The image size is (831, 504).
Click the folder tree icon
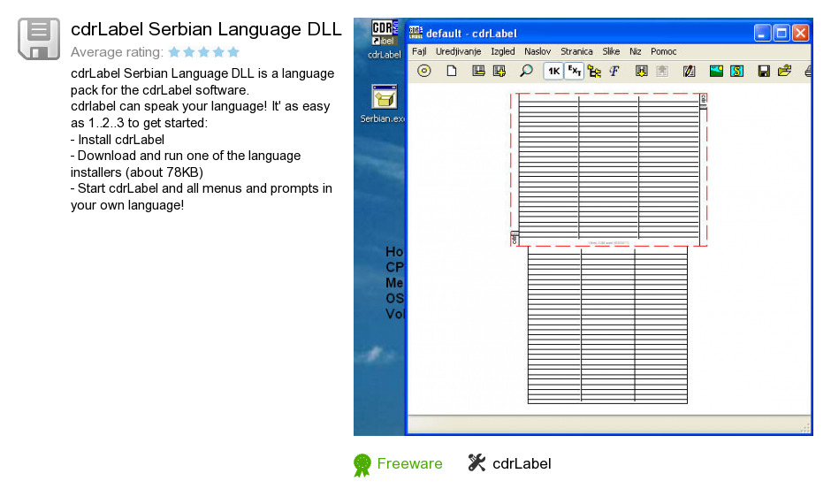[x=594, y=71]
